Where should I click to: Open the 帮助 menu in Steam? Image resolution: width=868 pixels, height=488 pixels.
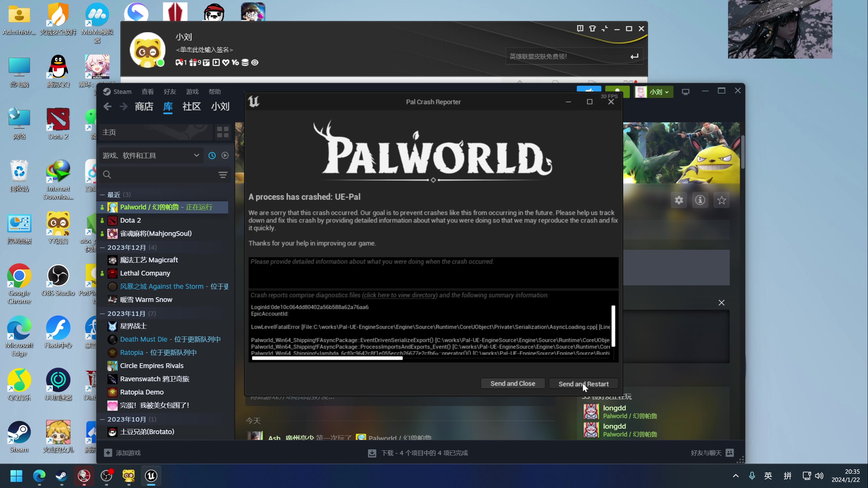pos(215,91)
